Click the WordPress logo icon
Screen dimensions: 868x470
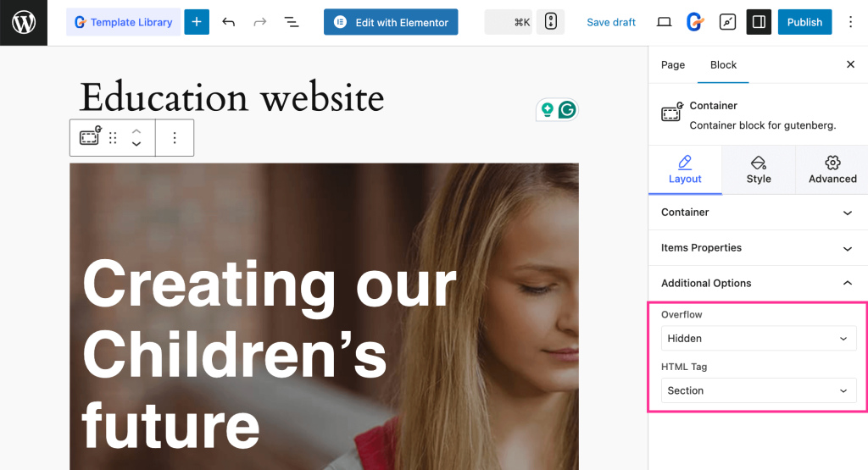click(x=24, y=23)
